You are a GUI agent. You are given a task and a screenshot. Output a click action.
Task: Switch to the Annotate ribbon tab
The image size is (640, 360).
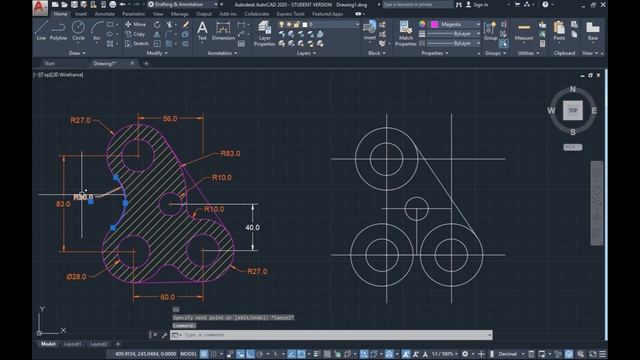[x=104, y=14]
